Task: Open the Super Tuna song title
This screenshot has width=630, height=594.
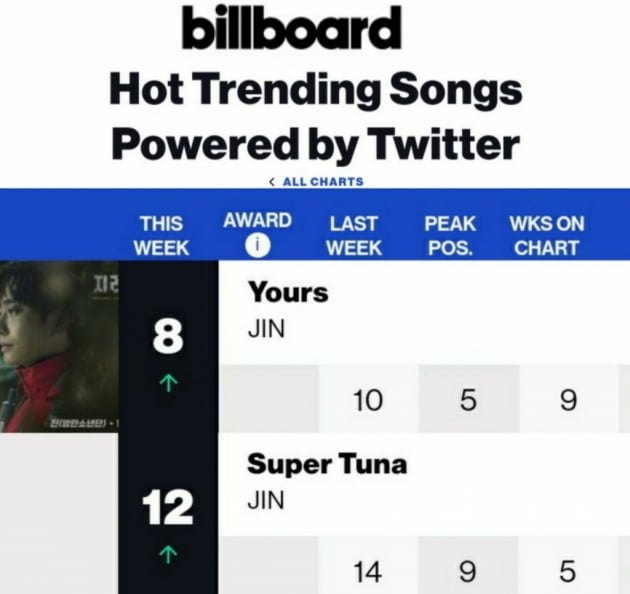Action: coord(327,464)
